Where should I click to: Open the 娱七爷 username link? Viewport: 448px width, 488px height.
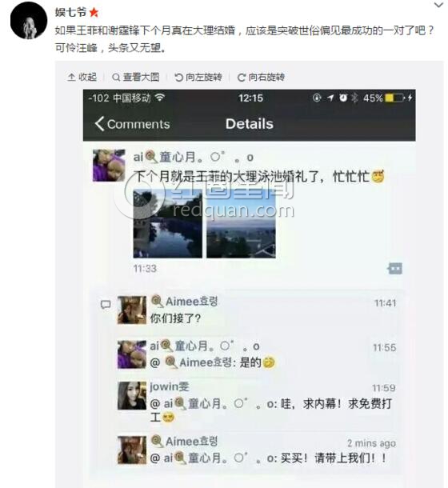point(70,13)
